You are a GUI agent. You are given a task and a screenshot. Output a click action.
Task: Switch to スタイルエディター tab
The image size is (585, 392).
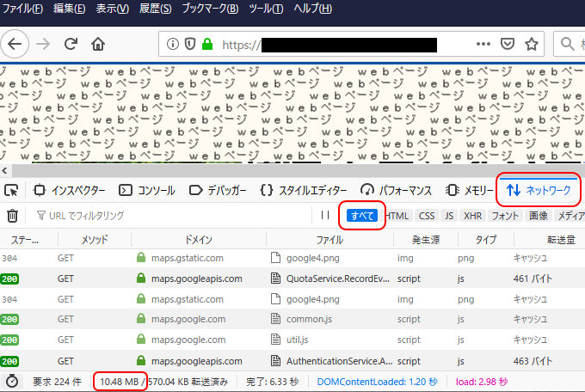(x=304, y=191)
